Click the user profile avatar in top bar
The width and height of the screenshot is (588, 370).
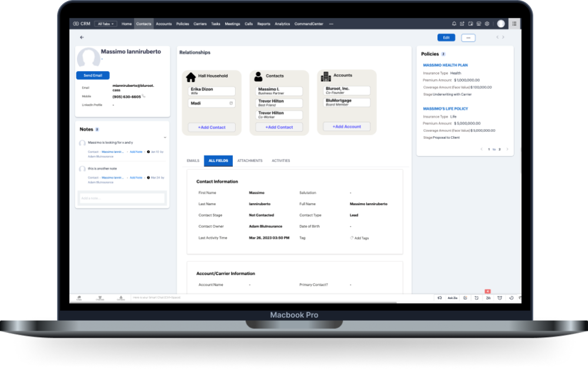[x=501, y=24]
